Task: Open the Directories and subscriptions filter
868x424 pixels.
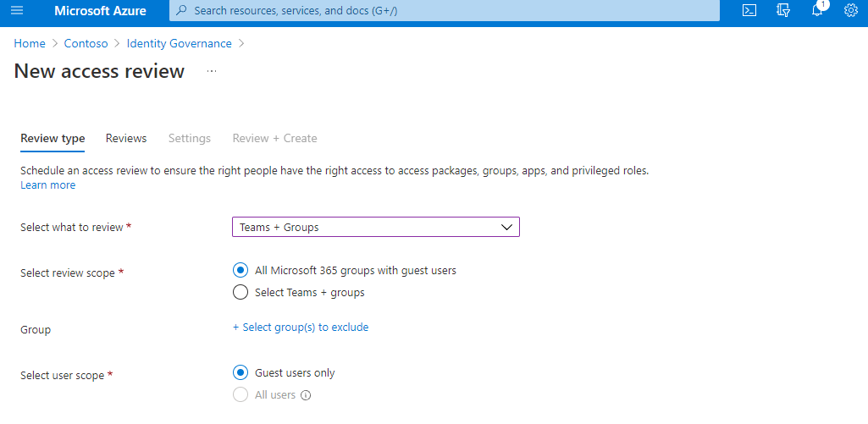Action: tap(783, 11)
